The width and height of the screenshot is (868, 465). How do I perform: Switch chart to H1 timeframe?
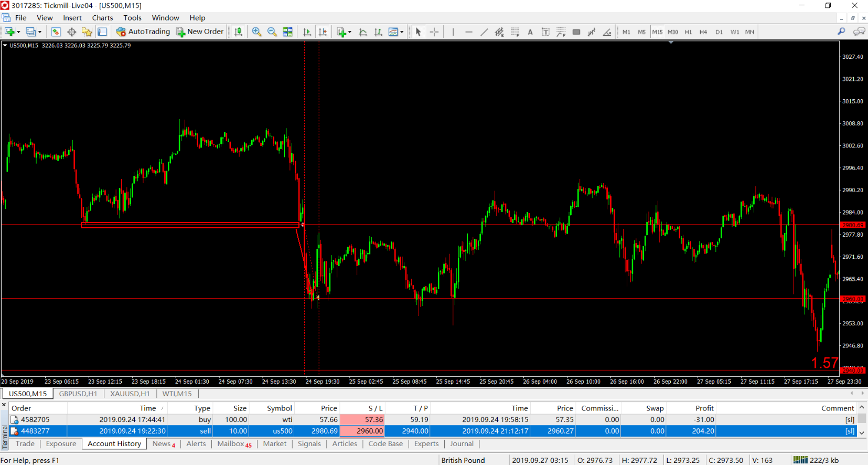tap(688, 32)
